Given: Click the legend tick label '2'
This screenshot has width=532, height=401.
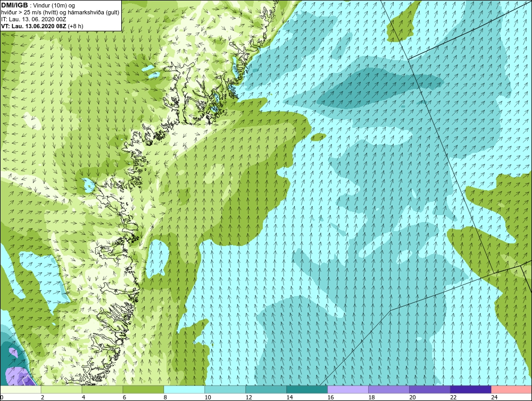Looking at the screenshot, I should pyautogui.click(x=43, y=397).
